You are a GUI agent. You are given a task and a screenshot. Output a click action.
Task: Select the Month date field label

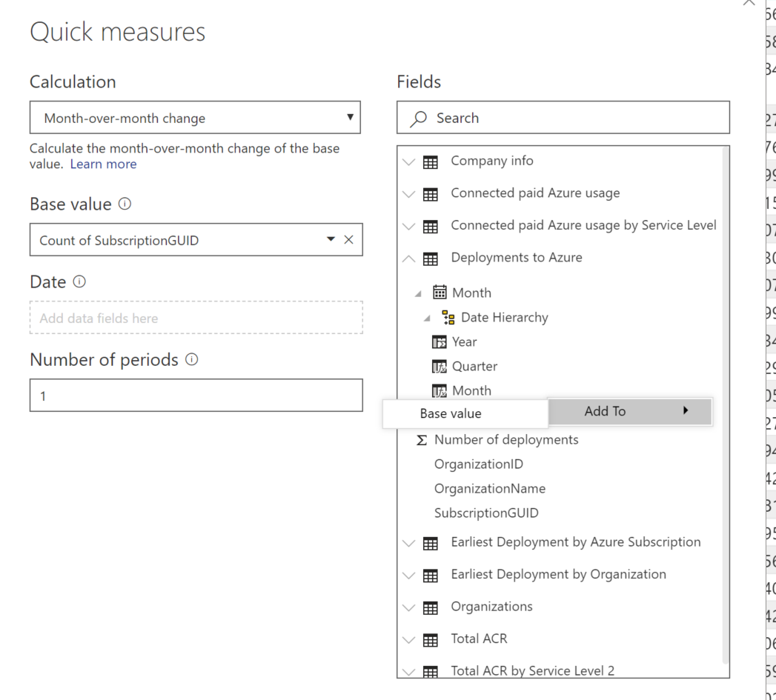click(471, 293)
